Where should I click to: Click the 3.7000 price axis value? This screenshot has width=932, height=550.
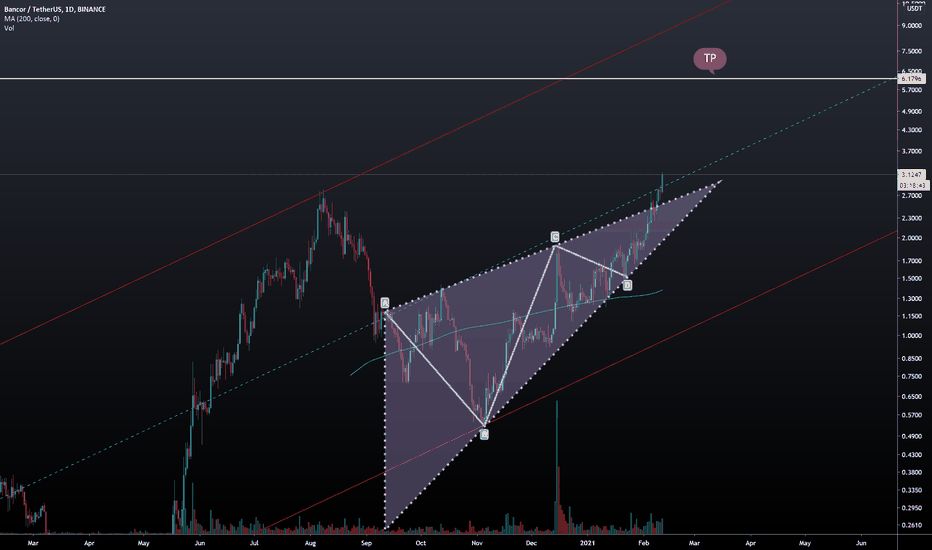(911, 151)
